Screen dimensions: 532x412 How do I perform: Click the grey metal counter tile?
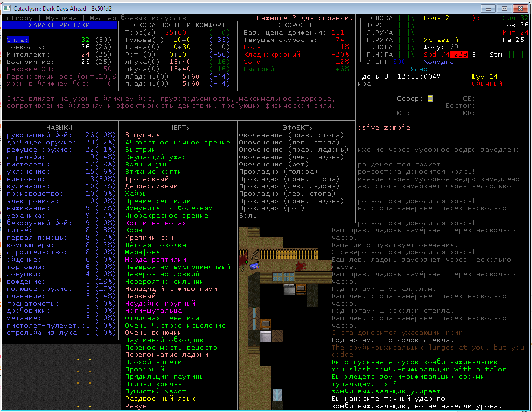[289, 288]
